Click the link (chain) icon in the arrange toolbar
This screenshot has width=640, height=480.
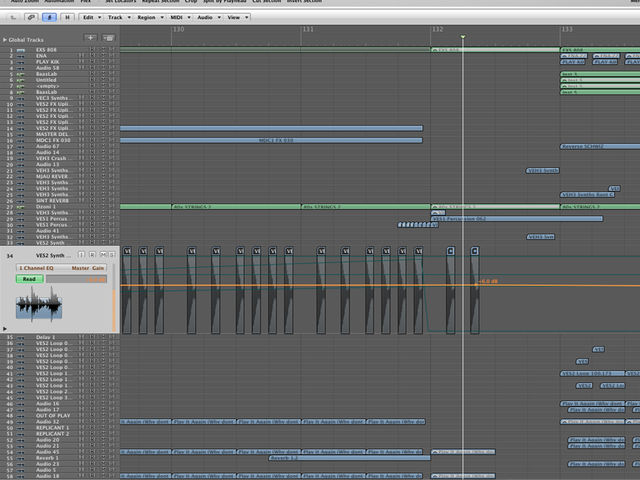31,17
